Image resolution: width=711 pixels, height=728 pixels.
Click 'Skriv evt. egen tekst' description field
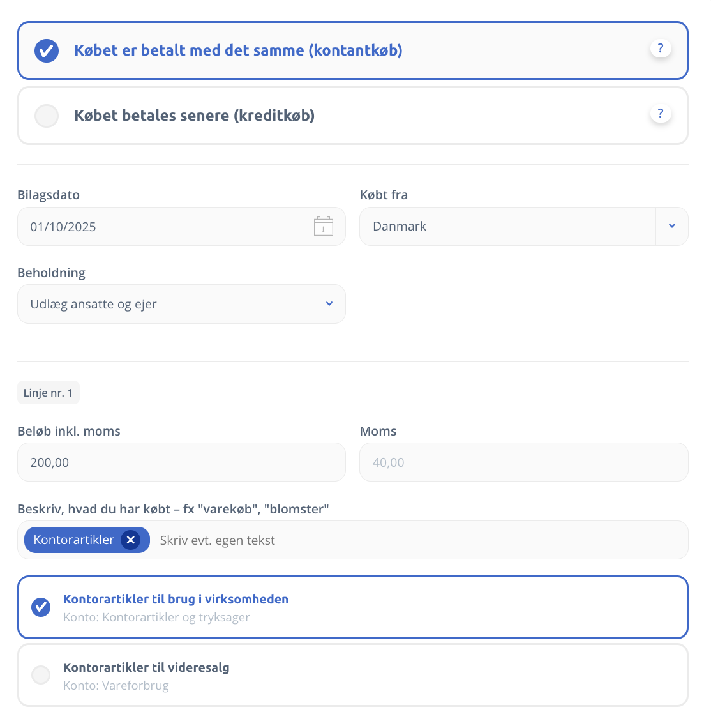tap(415, 540)
